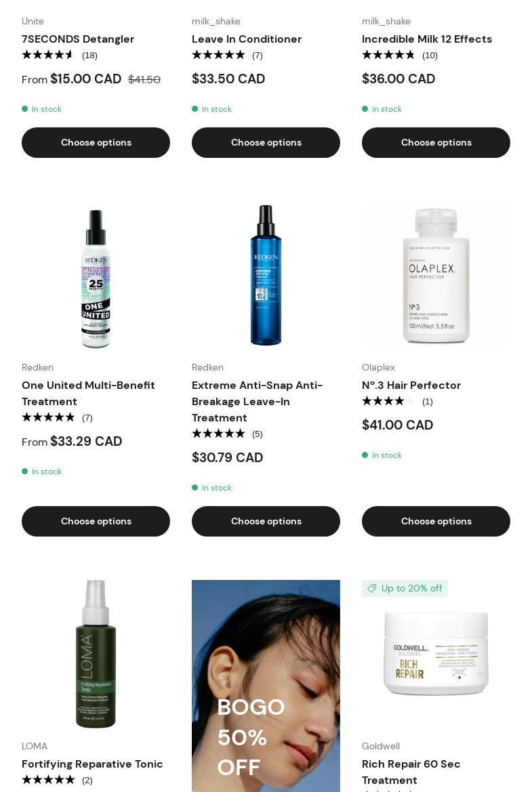Click the Fortifying Reparative Tonic star rating
532x792 pixels.
coord(48,780)
